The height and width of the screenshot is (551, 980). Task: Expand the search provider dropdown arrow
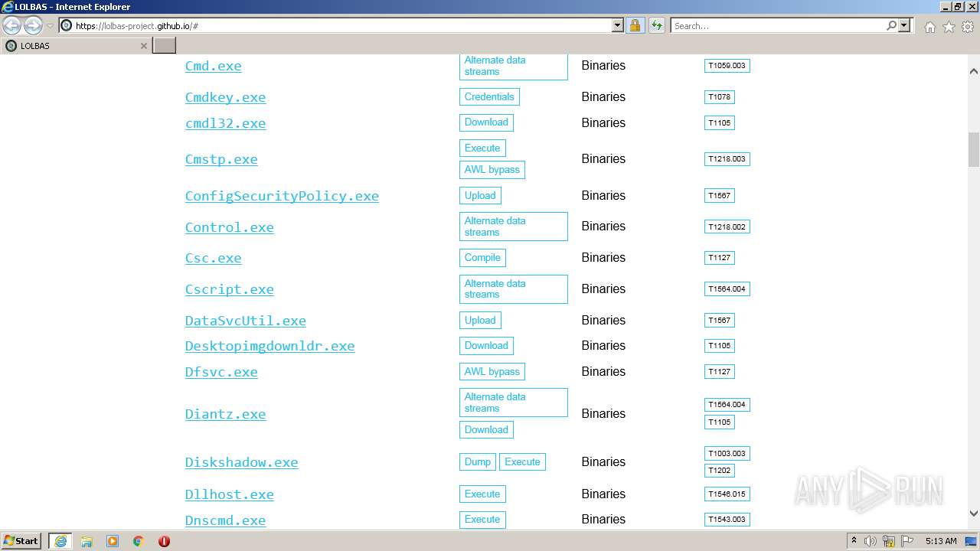904,26
